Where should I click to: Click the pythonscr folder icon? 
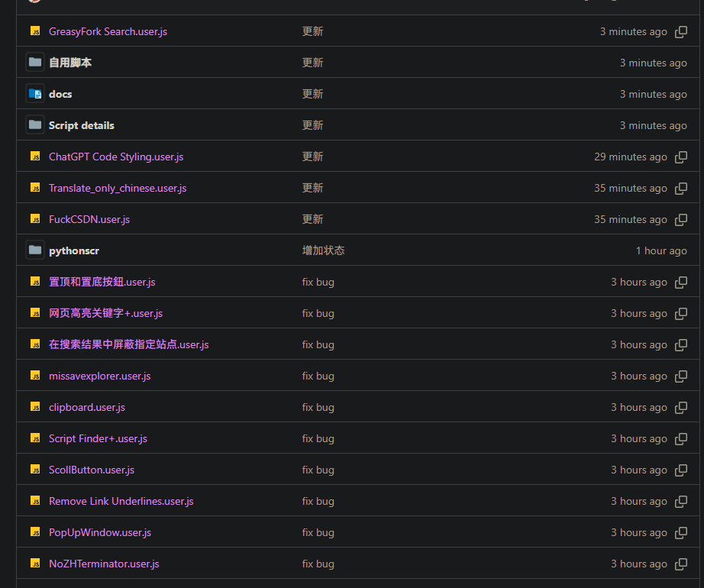click(x=35, y=250)
